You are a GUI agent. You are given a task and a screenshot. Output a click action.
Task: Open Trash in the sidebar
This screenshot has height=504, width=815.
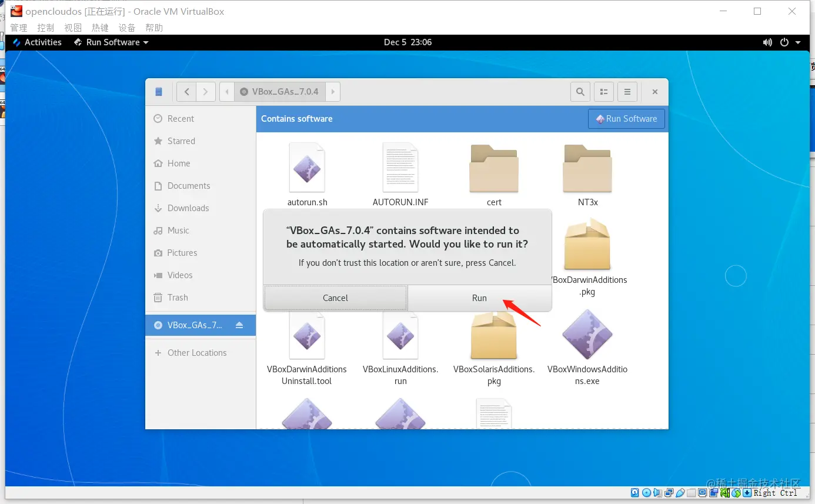point(201,298)
